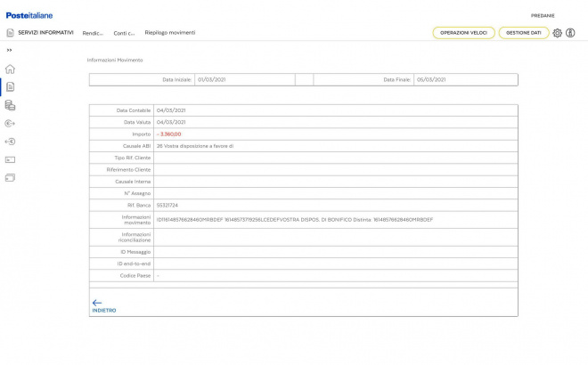Open the Rendic... breadcrumb item
This screenshot has height=365, width=588.
(x=93, y=33)
